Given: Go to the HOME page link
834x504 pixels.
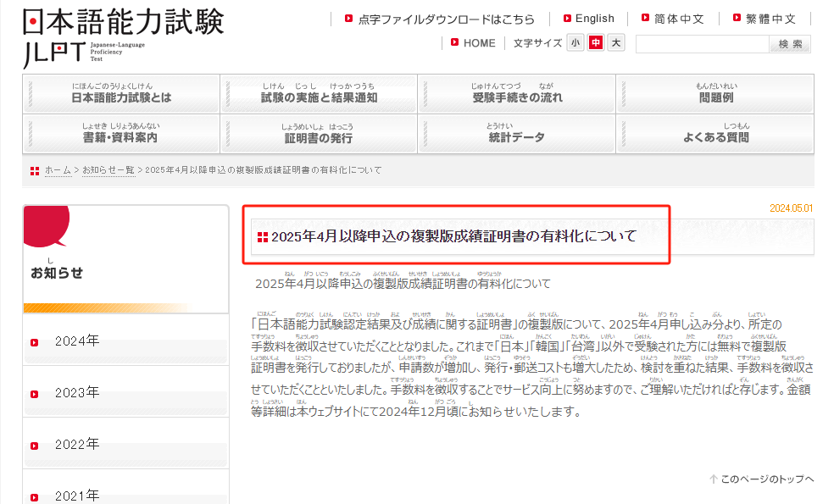Looking at the screenshot, I should tap(479, 43).
